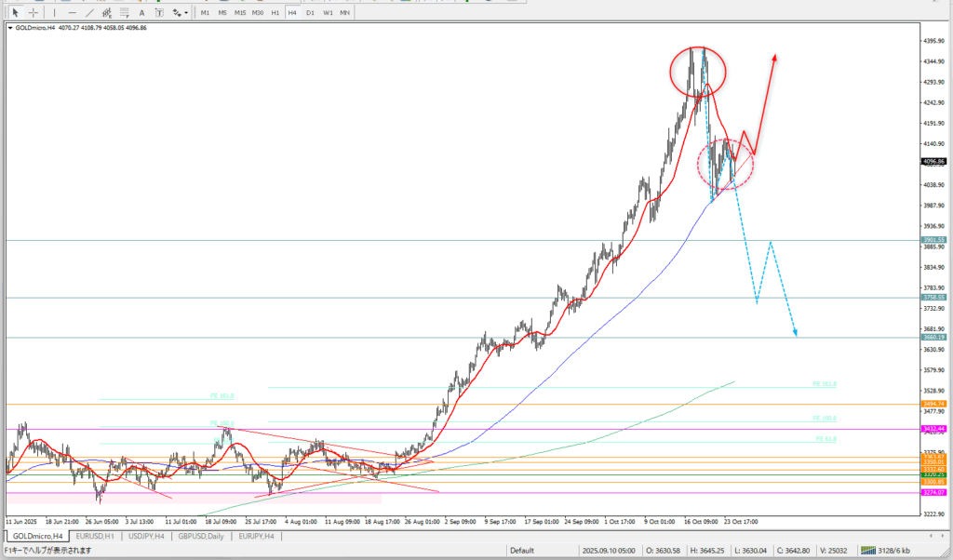The width and height of the screenshot is (953, 560).
Task: Select the text label tool
Action: pyautogui.click(x=159, y=12)
